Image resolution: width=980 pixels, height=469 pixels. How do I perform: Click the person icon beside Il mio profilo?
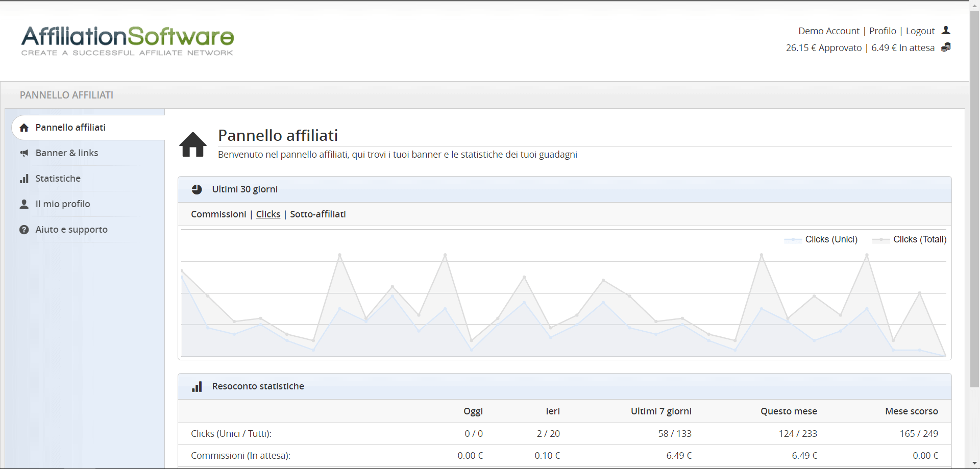click(x=24, y=204)
